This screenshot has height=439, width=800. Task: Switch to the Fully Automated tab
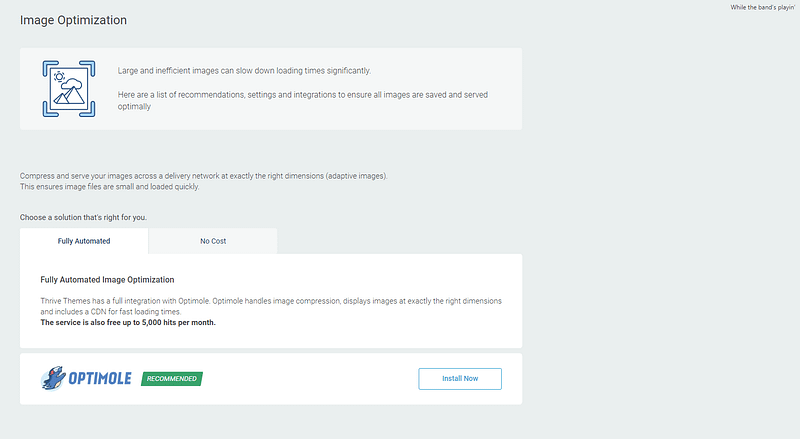click(x=84, y=241)
